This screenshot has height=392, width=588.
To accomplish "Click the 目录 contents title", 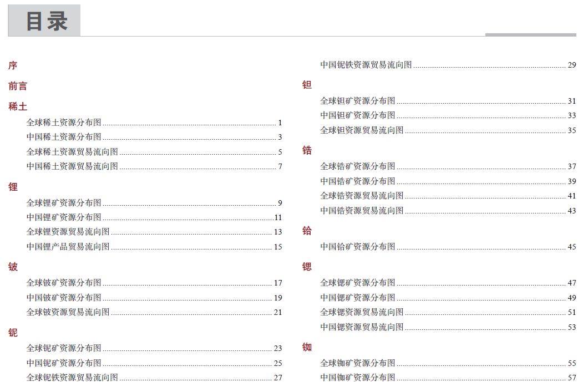I will 47,21.
